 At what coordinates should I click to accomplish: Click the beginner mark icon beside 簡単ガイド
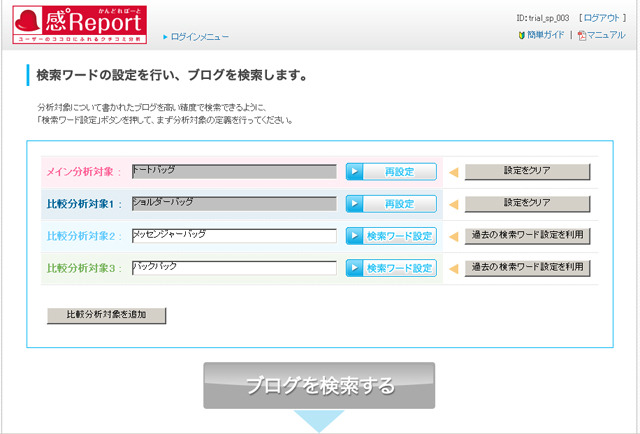[521, 36]
